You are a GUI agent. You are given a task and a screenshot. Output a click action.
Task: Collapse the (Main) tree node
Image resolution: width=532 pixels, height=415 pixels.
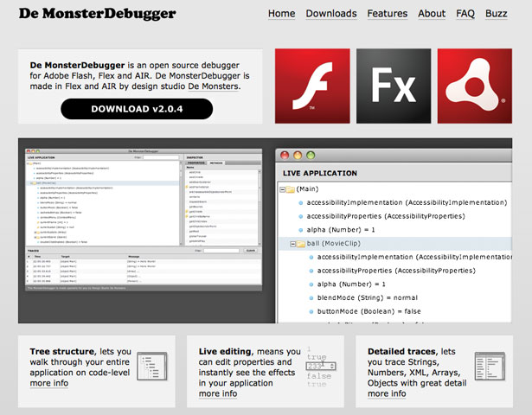(282, 189)
